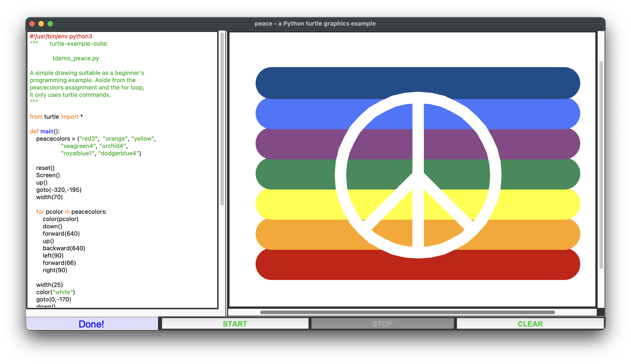
Task: Click the red close window button
Action: tap(32, 24)
